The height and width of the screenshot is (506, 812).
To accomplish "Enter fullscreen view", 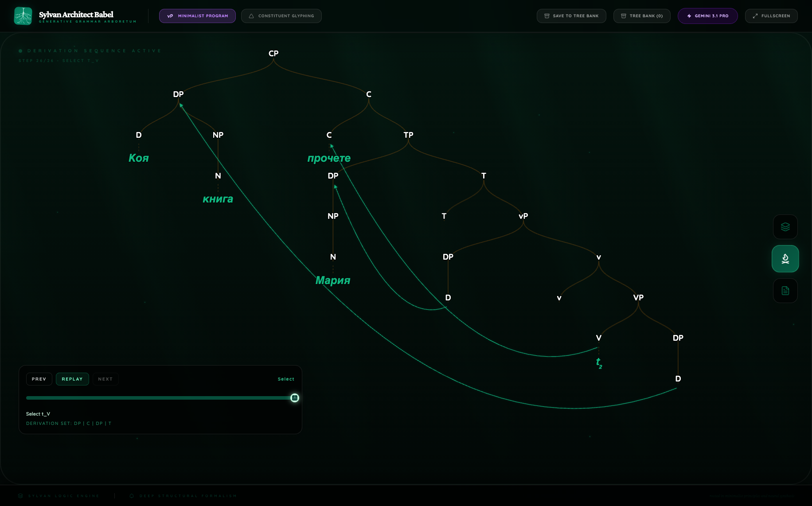I will tap(771, 16).
